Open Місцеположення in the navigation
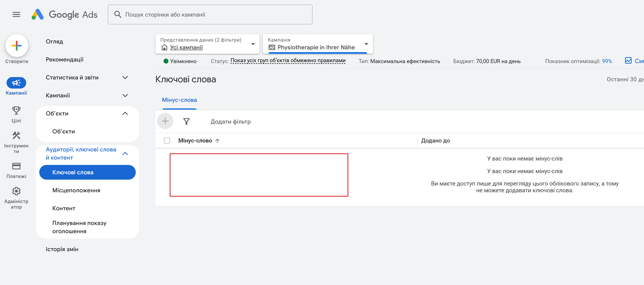Viewport: 644px width, 285px height. (76, 190)
